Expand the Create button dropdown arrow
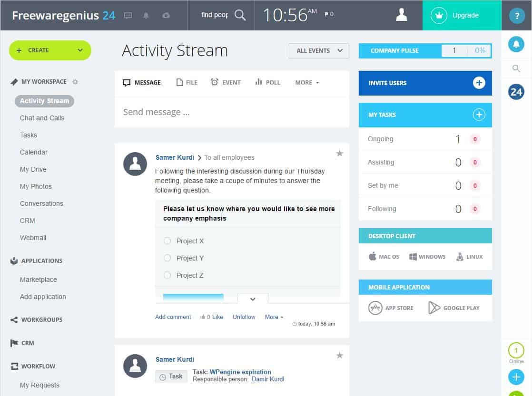 [x=80, y=50]
